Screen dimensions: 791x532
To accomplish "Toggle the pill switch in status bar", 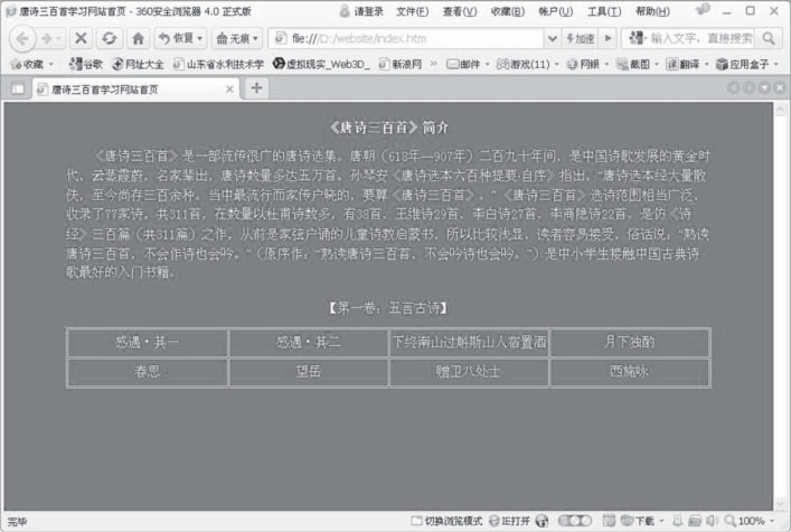I will tap(575, 520).
